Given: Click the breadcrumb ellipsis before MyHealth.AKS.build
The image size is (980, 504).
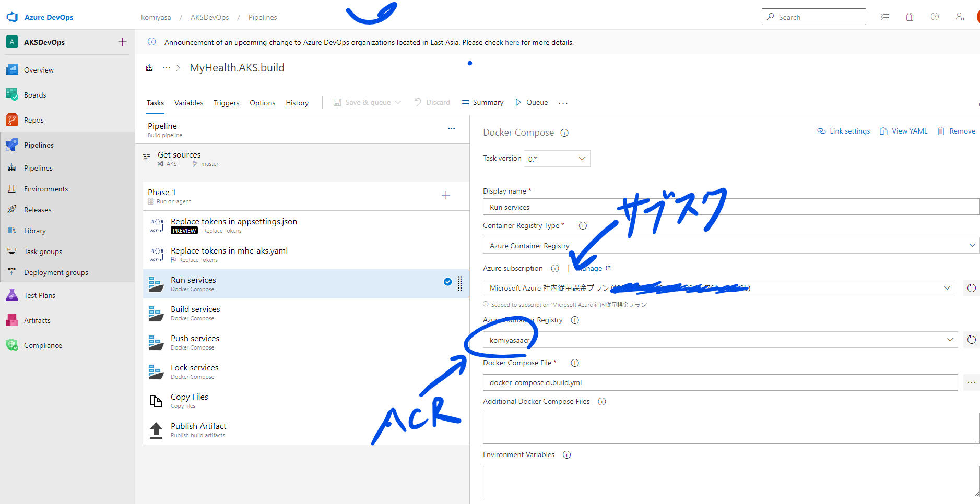Looking at the screenshot, I should (x=167, y=68).
